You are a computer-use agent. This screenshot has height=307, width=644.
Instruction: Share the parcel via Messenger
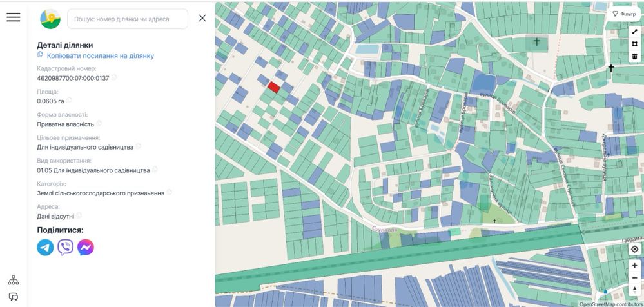coord(86,247)
